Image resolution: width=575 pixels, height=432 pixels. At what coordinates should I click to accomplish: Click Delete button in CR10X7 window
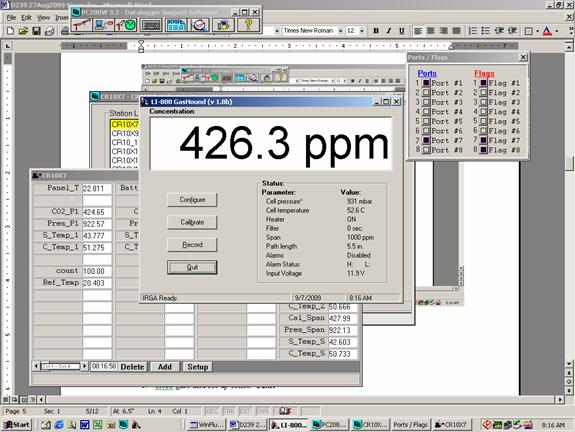[132, 367]
